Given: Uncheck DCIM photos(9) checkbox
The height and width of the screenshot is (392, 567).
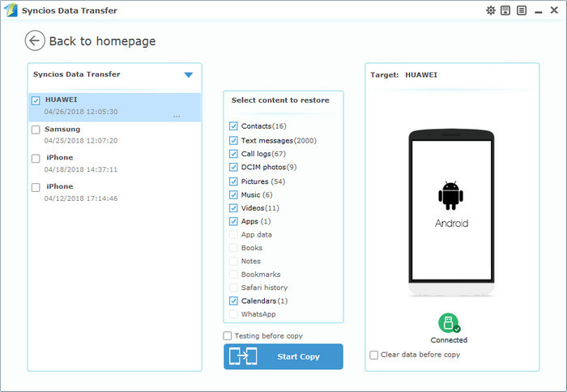Looking at the screenshot, I should [x=233, y=167].
